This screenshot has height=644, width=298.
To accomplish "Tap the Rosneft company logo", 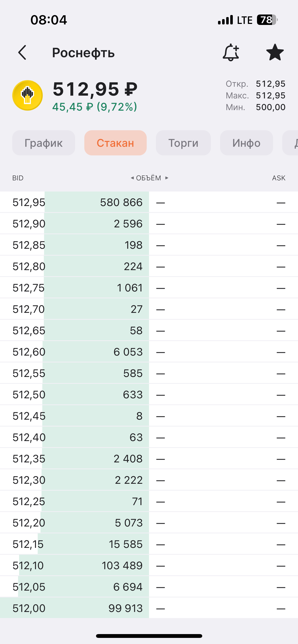I will coord(28,95).
